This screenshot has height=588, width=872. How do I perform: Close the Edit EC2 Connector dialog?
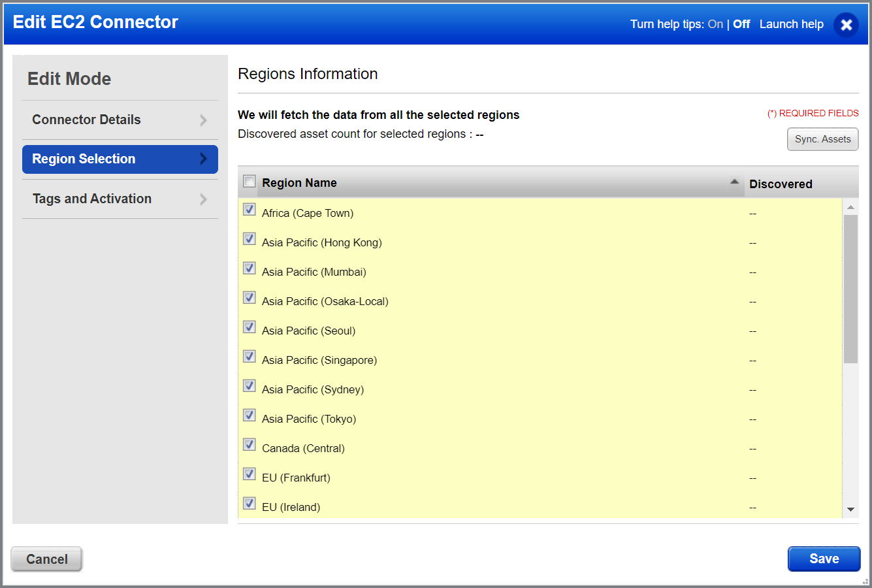coord(846,25)
